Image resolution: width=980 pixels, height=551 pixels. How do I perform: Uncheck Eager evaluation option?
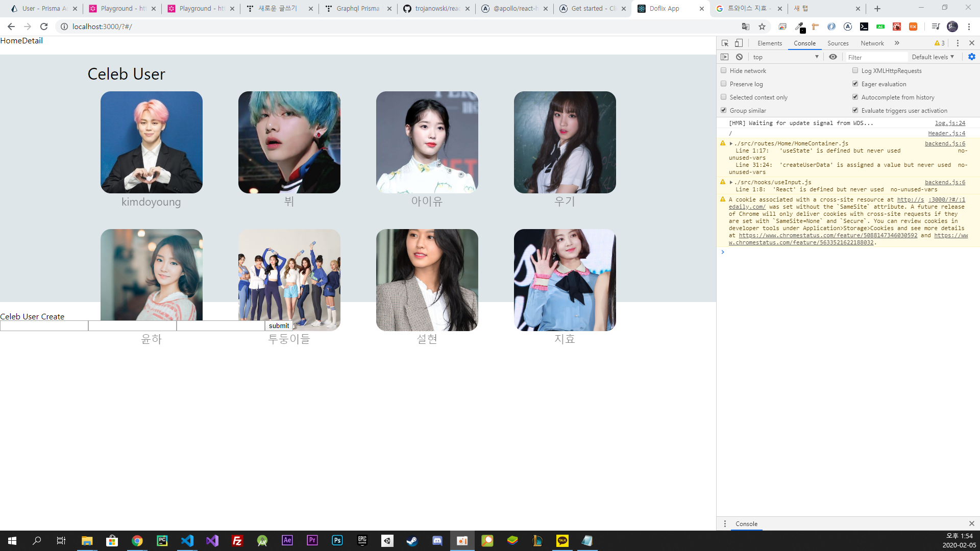pyautogui.click(x=855, y=84)
